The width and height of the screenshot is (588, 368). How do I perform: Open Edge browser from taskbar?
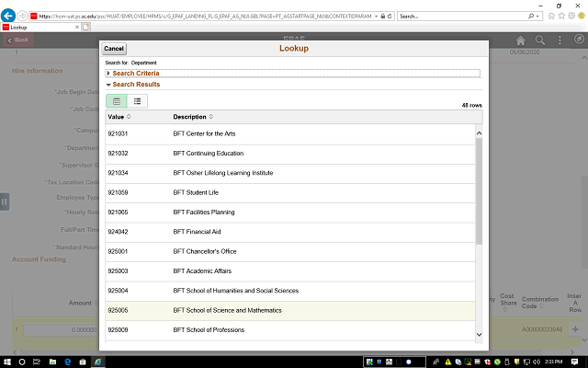pyautogui.click(x=67, y=362)
